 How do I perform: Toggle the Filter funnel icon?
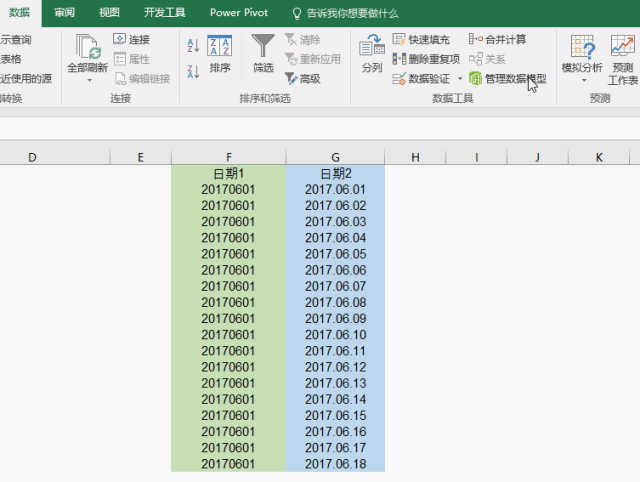click(263, 46)
